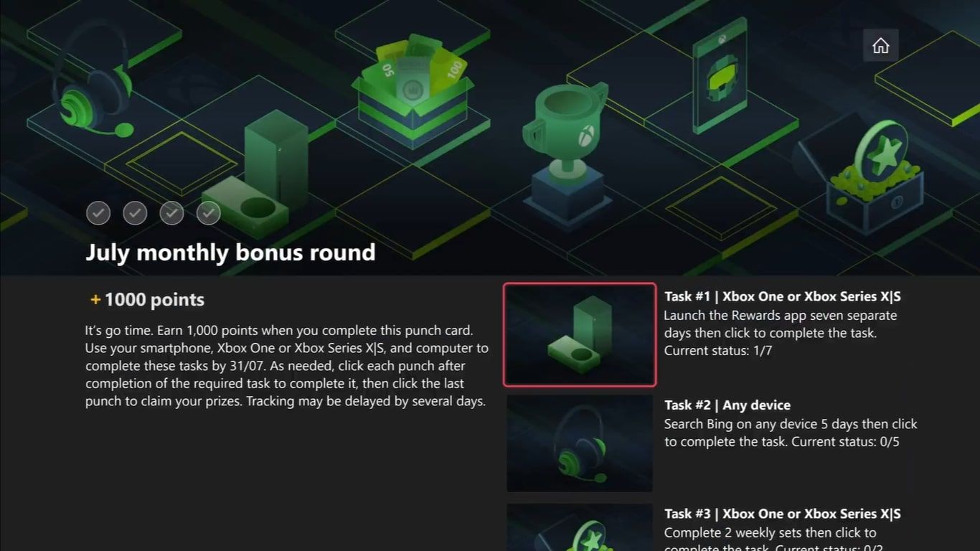Click the first punch checkmark circle

pos(98,213)
